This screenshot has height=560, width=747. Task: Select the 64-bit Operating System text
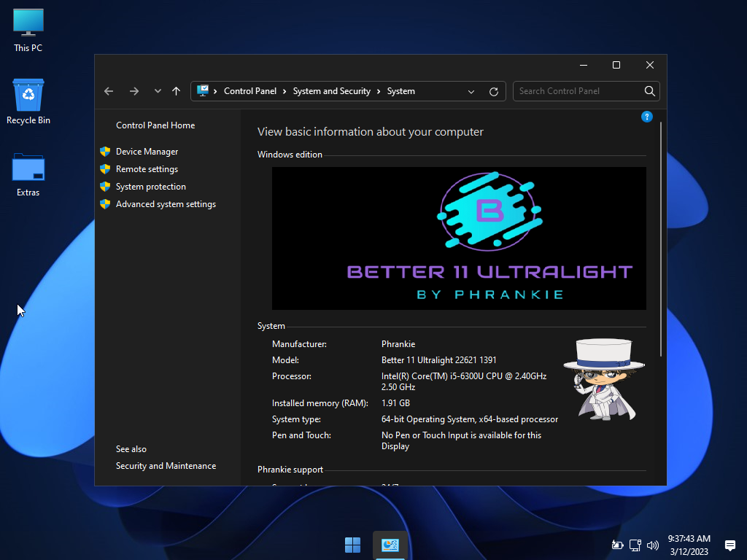[x=469, y=419]
